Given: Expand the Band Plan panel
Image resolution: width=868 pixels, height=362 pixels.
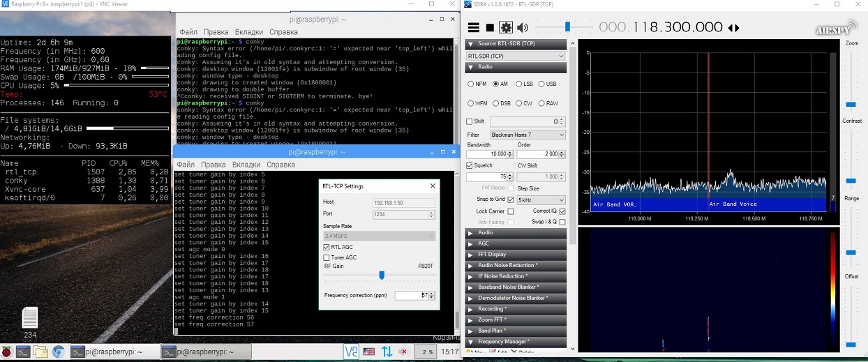Looking at the screenshot, I should [x=516, y=331].
